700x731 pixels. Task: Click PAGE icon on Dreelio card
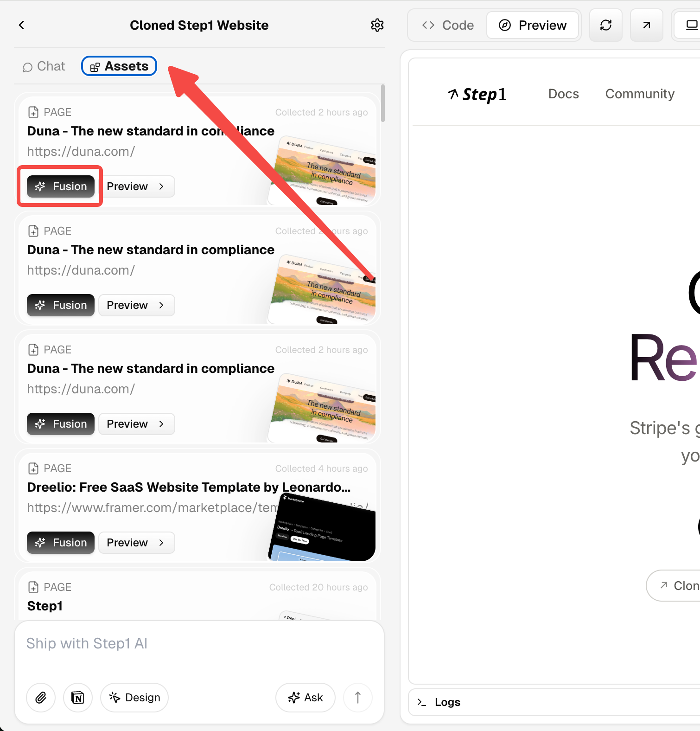[x=33, y=468]
